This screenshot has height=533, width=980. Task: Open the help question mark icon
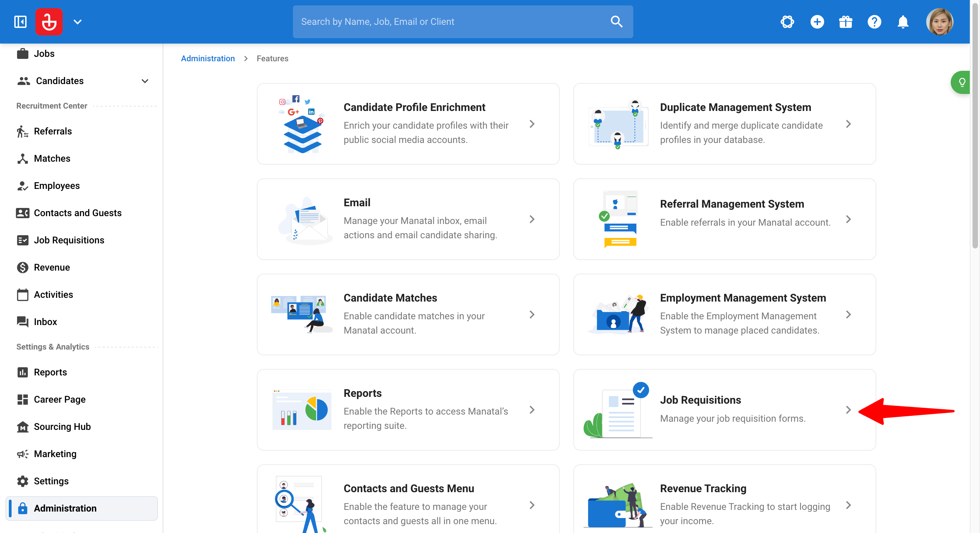pyautogui.click(x=874, y=22)
